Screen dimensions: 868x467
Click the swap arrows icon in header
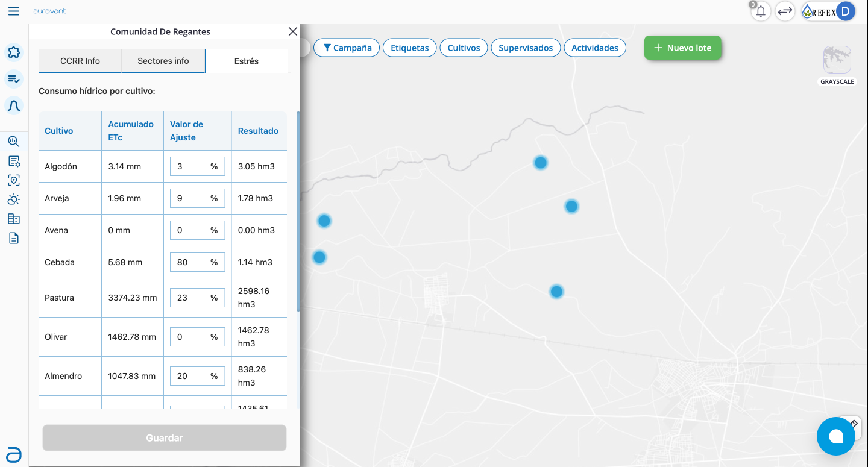pyautogui.click(x=784, y=11)
